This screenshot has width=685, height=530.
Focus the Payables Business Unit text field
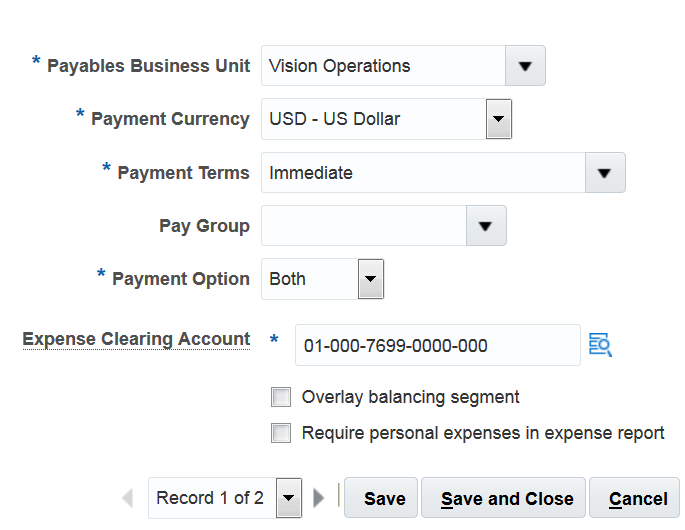pos(382,66)
